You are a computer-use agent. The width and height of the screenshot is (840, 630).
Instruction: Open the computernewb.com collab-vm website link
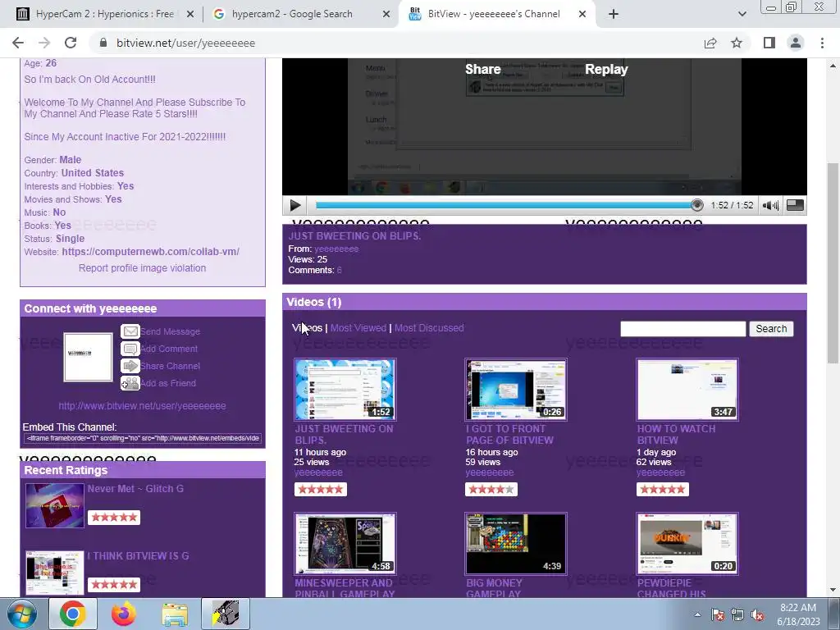pyautogui.click(x=151, y=252)
